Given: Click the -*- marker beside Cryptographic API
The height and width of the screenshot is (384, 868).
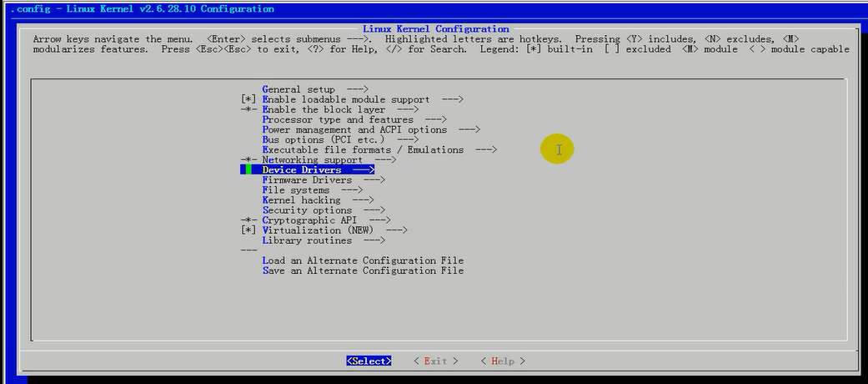Looking at the screenshot, I should (248, 220).
